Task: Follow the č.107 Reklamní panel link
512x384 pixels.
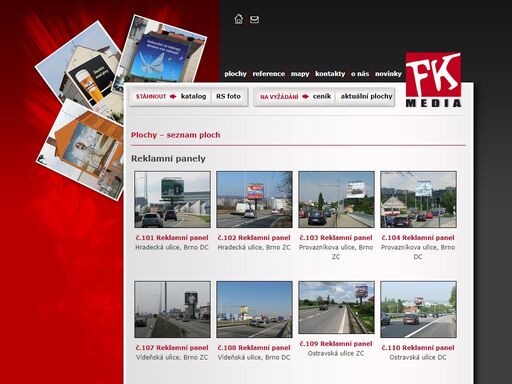Action: 172,348
